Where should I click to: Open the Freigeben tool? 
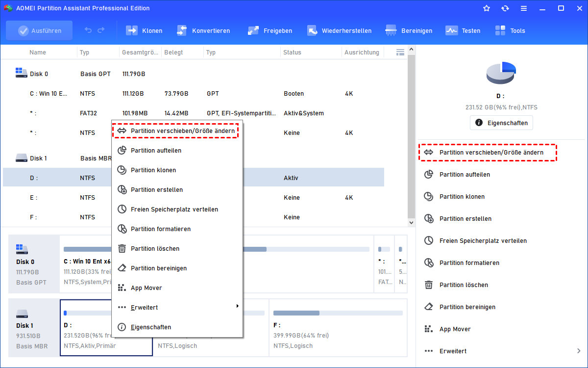point(269,30)
